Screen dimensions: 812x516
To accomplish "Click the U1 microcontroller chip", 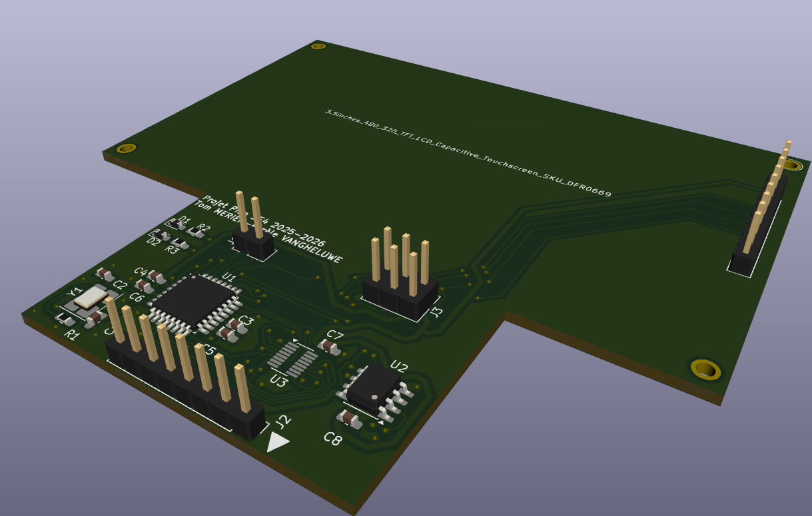I will [x=193, y=300].
